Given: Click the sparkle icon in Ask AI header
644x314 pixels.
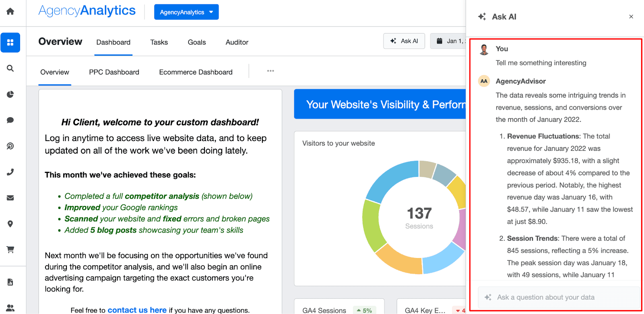Looking at the screenshot, I should click(482, 17).
